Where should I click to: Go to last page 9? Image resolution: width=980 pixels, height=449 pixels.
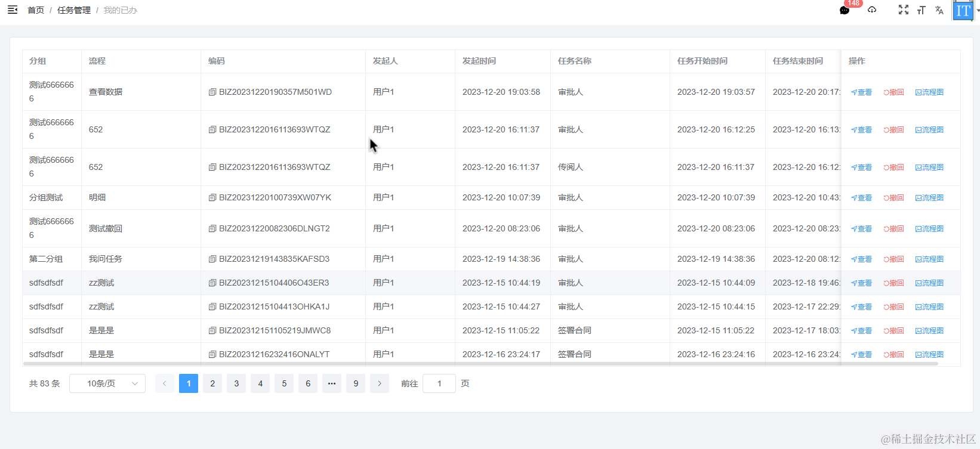tap(356, 383)
